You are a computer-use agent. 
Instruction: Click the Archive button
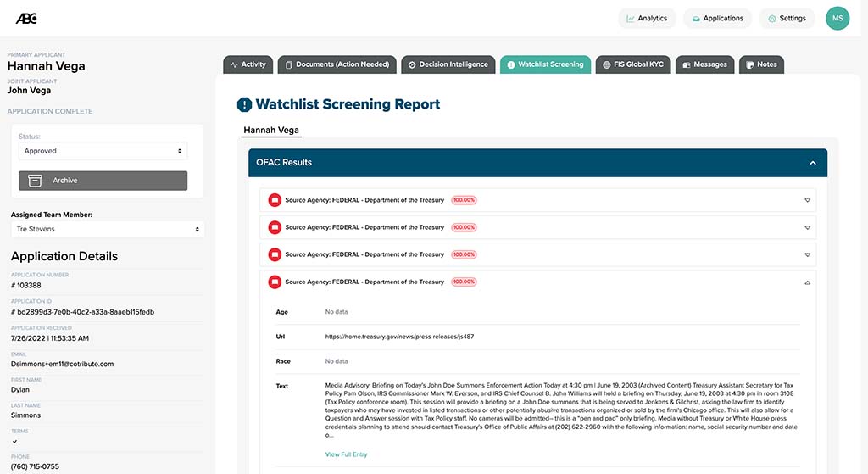(103, 181)
